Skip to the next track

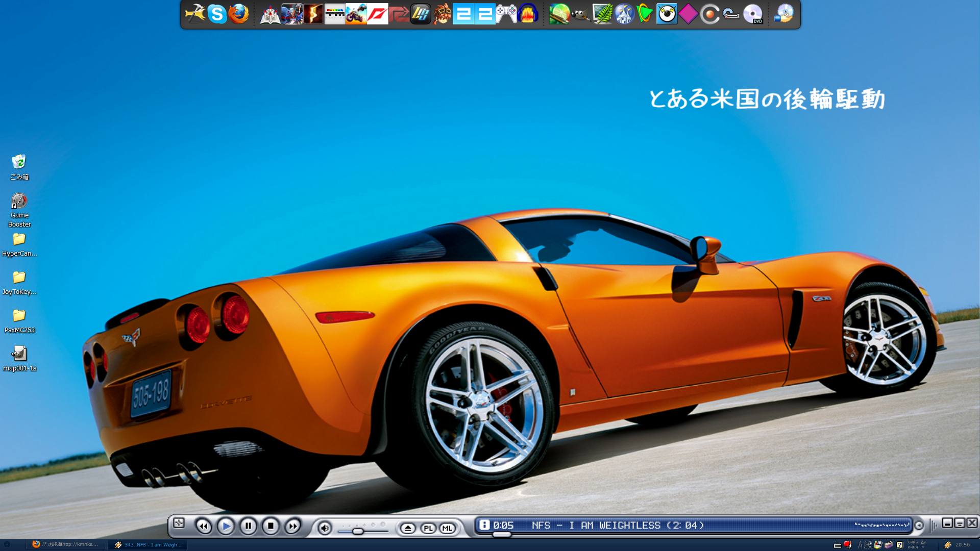(292, 526)
